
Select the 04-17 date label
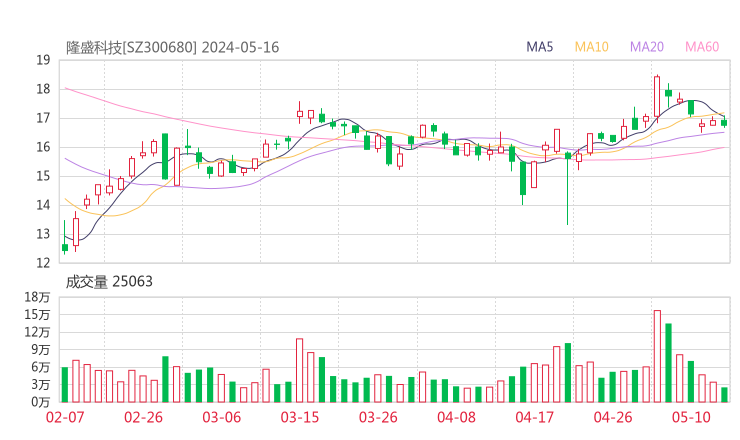pos(534,417)
